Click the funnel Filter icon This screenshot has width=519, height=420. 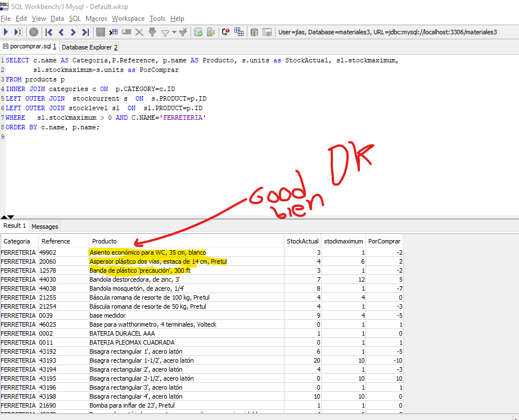point(165,32)
